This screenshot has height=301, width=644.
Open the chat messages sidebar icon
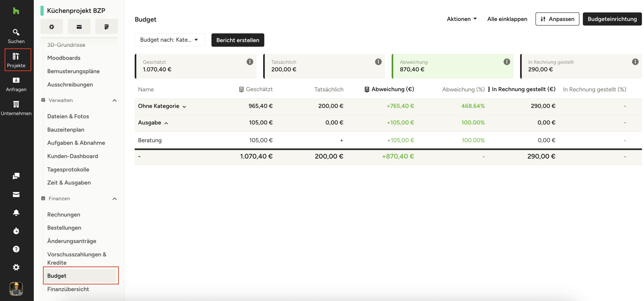coord(16,176)
